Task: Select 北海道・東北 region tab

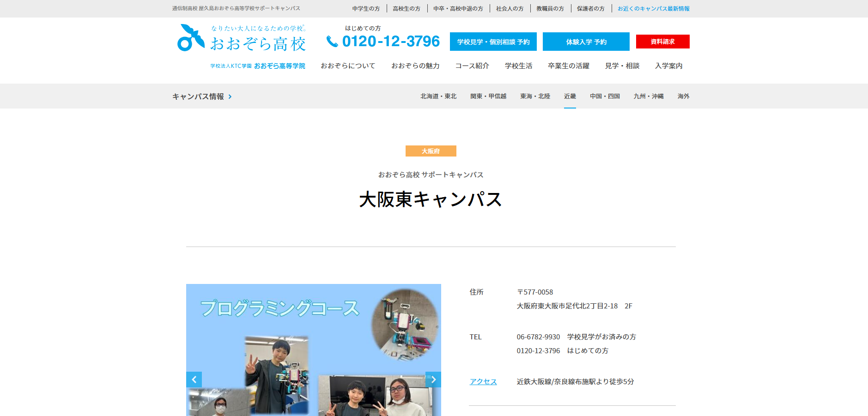Action: 438,96
